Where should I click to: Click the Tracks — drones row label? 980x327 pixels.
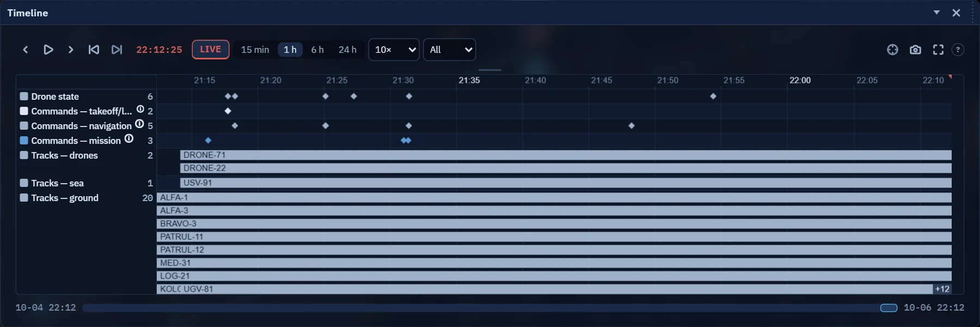click(64, 155)
